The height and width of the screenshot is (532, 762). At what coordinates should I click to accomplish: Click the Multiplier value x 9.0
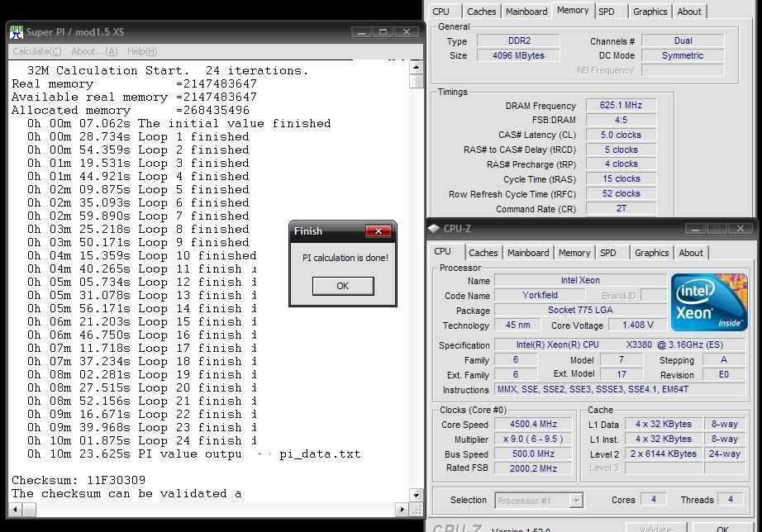click(534, 439)
